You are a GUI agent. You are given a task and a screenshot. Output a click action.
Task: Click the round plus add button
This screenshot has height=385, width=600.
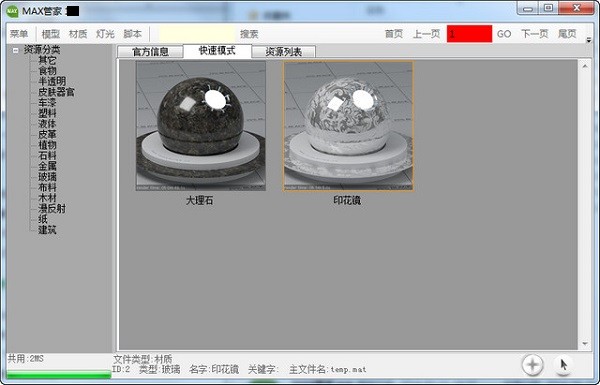(x=532, y=364)
